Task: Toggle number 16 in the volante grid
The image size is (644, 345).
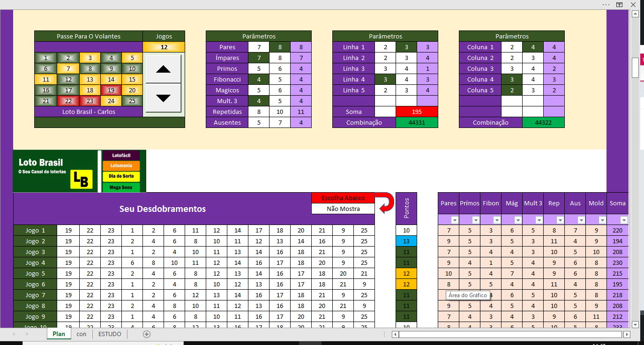Action: point(45,90)
